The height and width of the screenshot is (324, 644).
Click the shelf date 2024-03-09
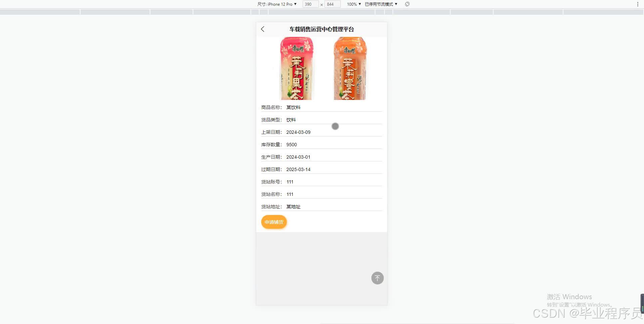[298, 132]
